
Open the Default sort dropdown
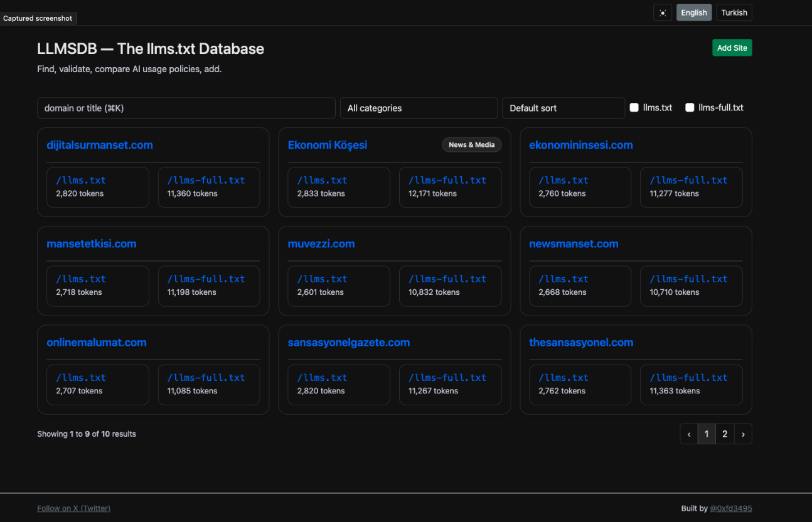tap(564, 108)
